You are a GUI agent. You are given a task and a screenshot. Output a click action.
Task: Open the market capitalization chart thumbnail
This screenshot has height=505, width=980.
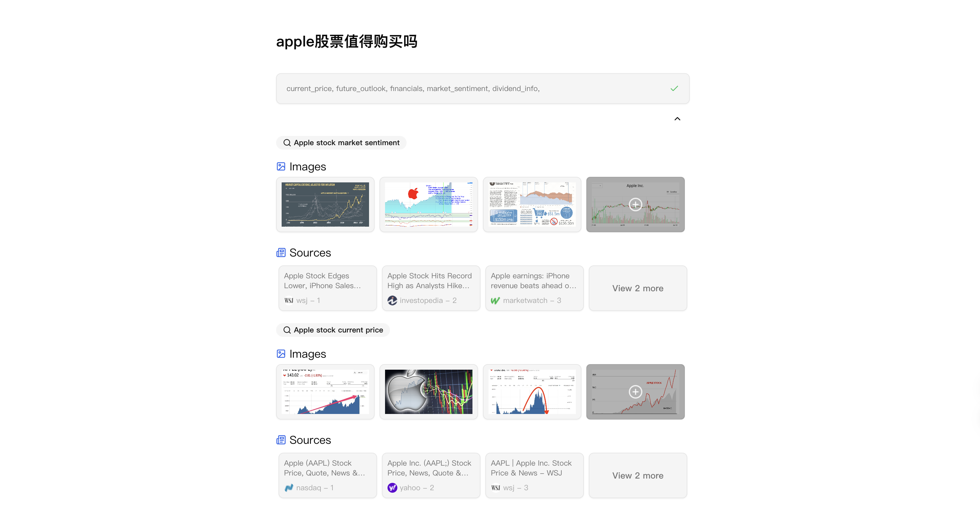325,205
